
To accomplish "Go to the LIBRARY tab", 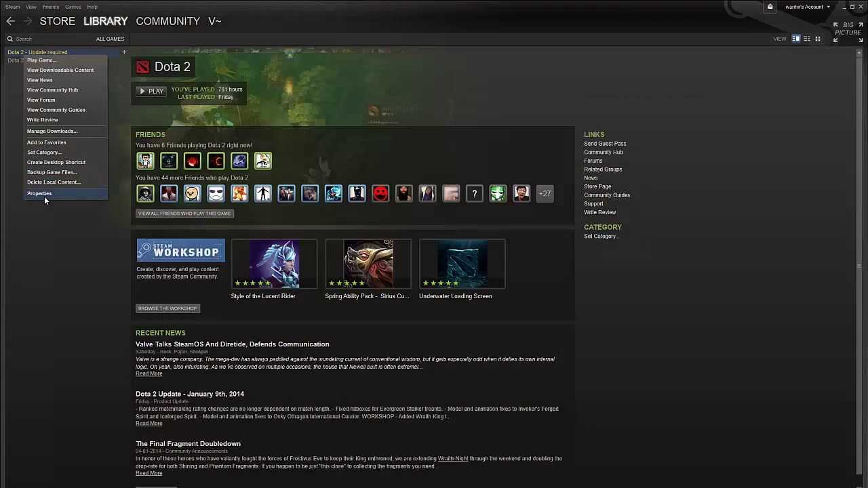I will [105, 21].
